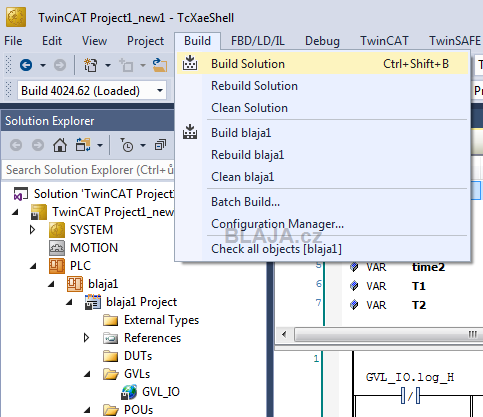Select Rebuild Solution from Build menu
Screen dimensions: 483x417
323,86
